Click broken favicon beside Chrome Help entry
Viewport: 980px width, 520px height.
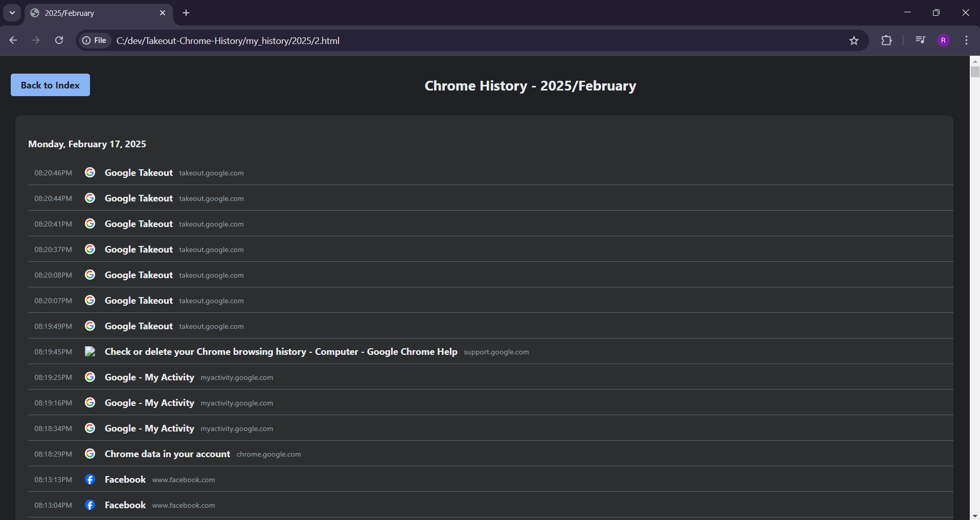(x=90, y=351)
